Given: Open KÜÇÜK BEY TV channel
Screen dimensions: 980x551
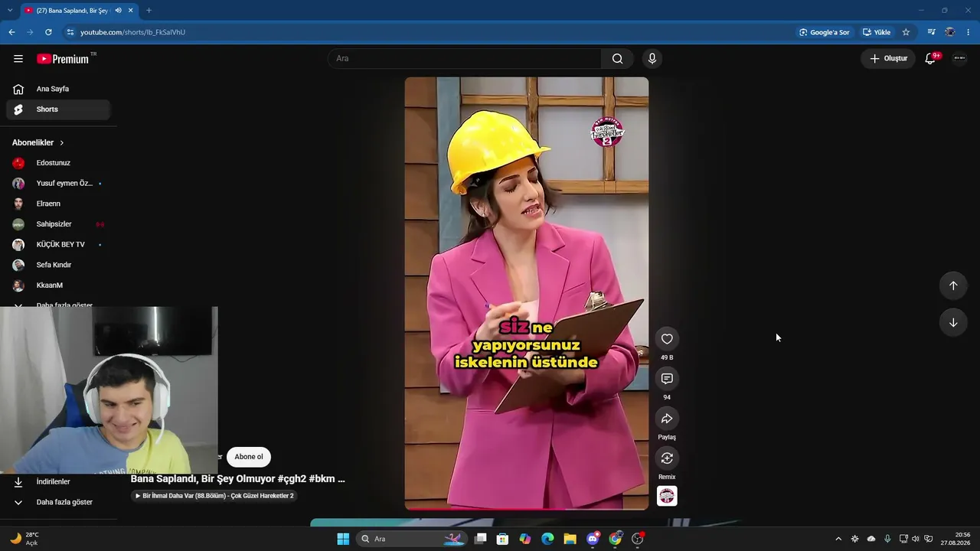Looking at the screenshot, I should [58, 245].
